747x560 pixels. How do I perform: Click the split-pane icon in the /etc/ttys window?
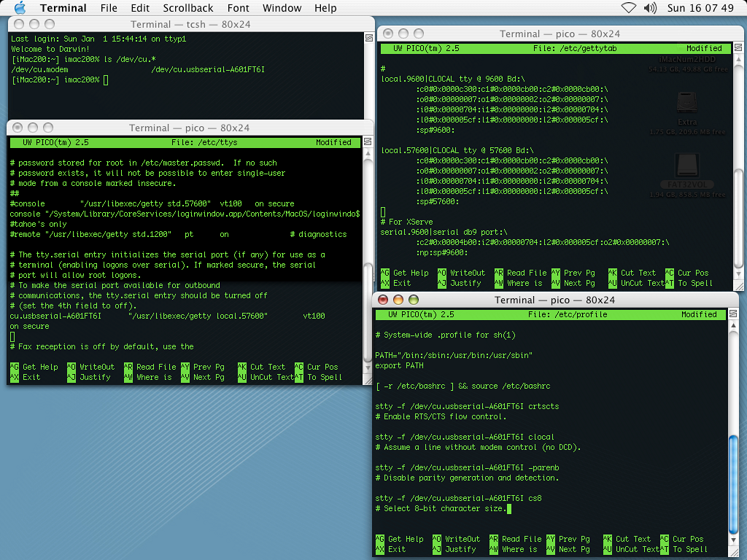(x=368, y=141)
